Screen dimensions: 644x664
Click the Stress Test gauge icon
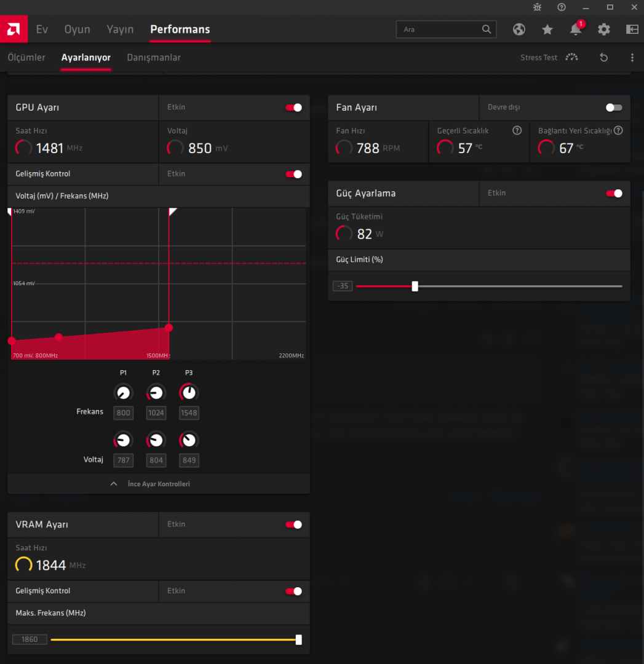(x=571, y=57)
